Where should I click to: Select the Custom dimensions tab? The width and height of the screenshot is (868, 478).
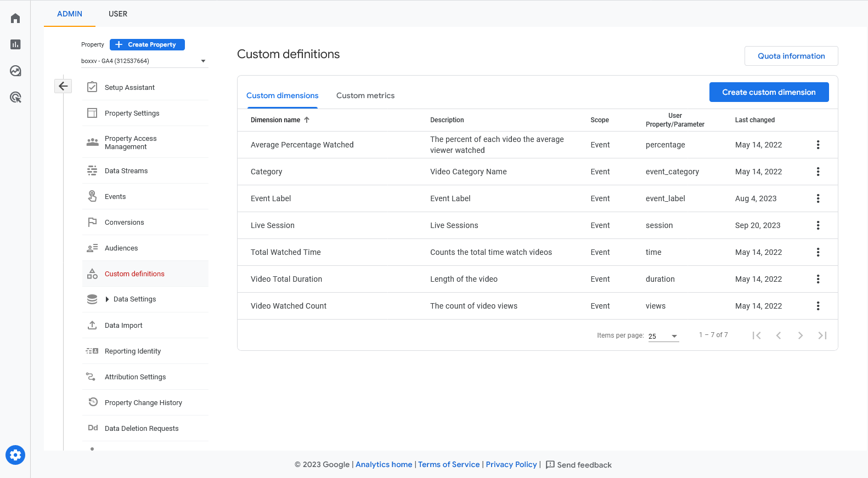pyautogui.click(x=283, y=95)
